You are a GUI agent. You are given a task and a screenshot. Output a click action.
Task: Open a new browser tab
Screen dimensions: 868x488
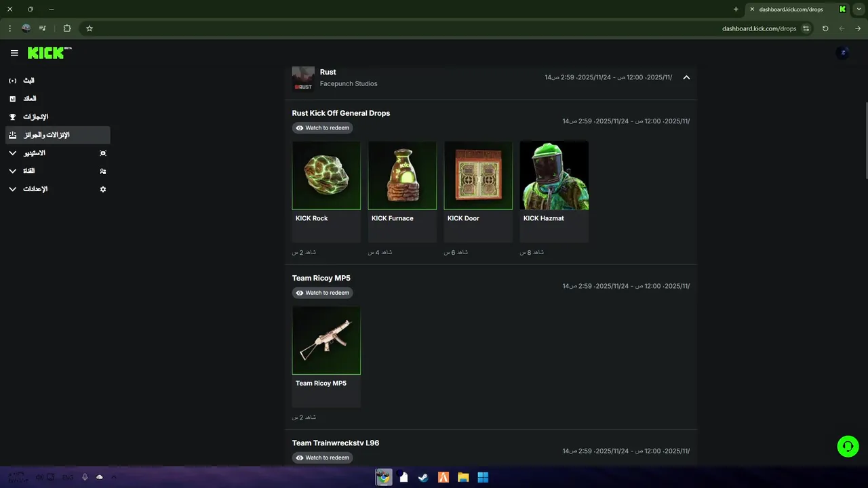click(x=736, y=9)
